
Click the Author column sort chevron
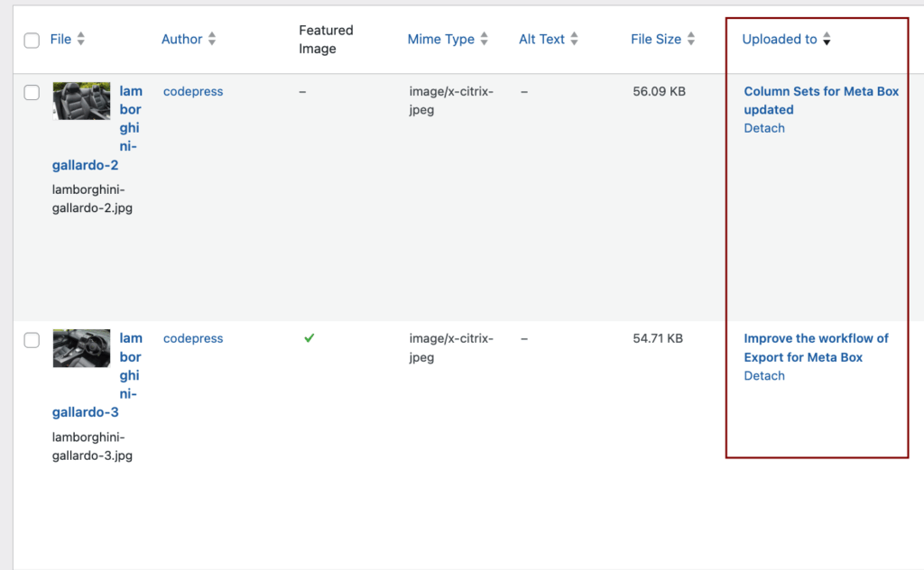pyautogui.click(x=214, y=39)
